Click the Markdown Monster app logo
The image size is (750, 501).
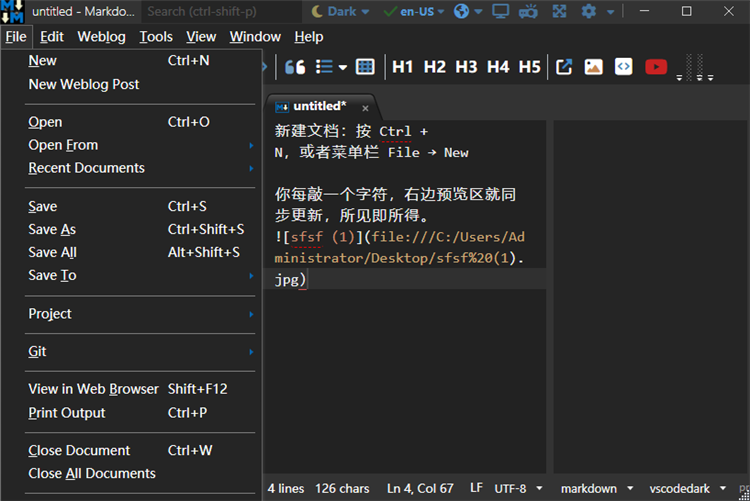(12, 11)
